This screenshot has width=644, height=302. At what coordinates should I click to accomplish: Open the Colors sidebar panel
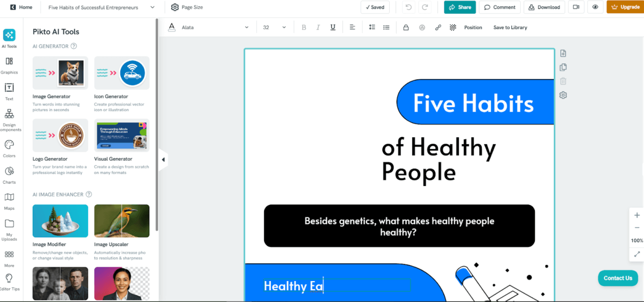pyautogui.click(x=9, y=149)
